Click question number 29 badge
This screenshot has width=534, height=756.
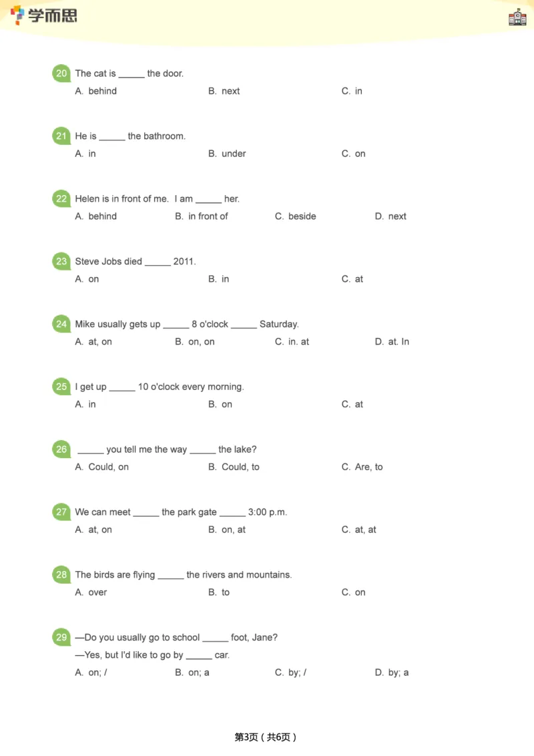[x=61, y=637]
